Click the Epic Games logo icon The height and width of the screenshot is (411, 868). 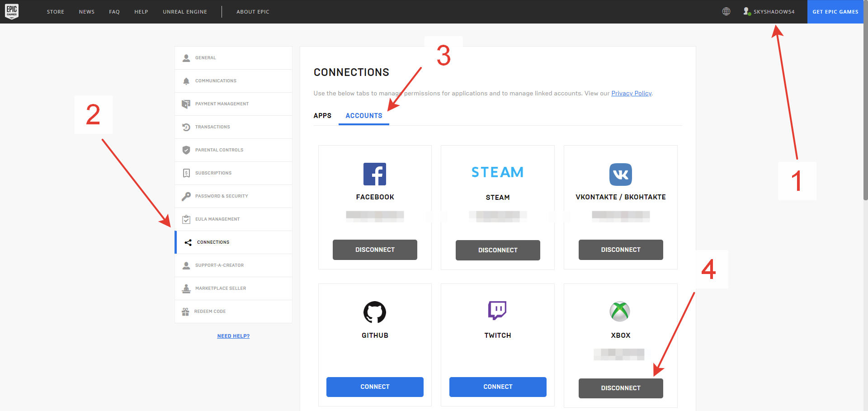[x=12, y=11]
